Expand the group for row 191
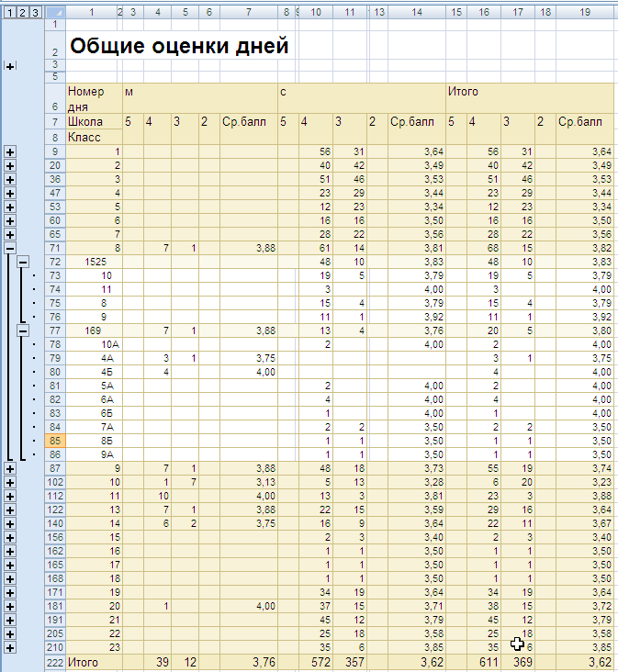 (x=10, y=621)
